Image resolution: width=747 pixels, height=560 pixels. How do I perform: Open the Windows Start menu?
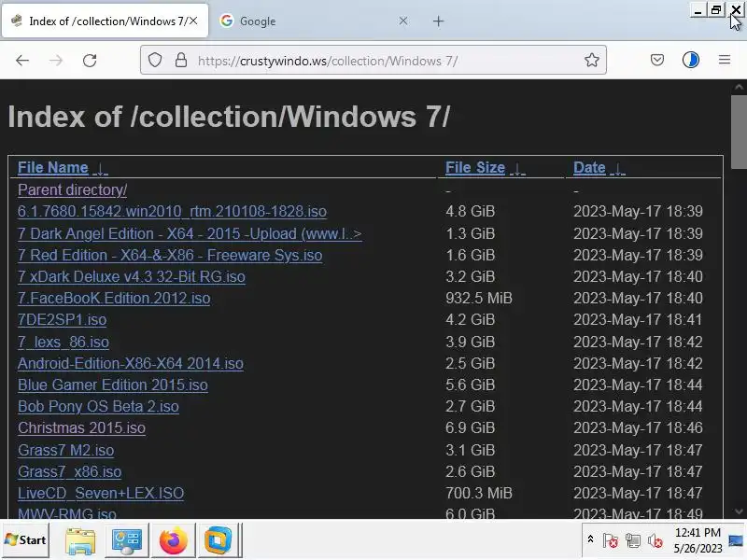(25, 540)
